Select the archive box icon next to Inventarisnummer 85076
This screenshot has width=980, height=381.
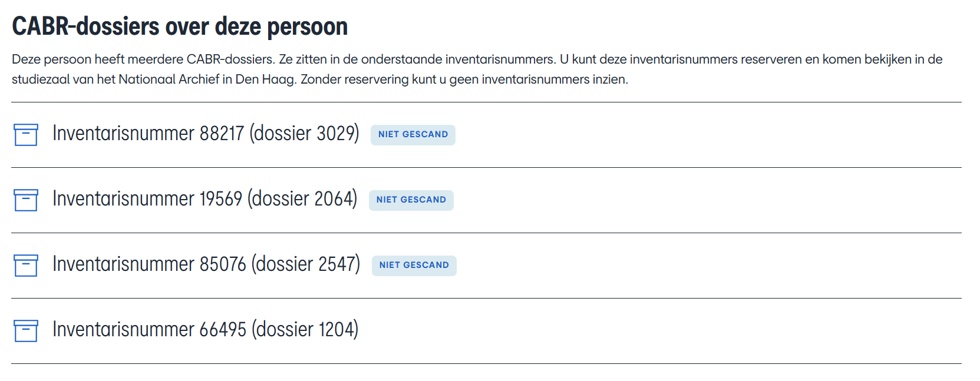[26, 266]
